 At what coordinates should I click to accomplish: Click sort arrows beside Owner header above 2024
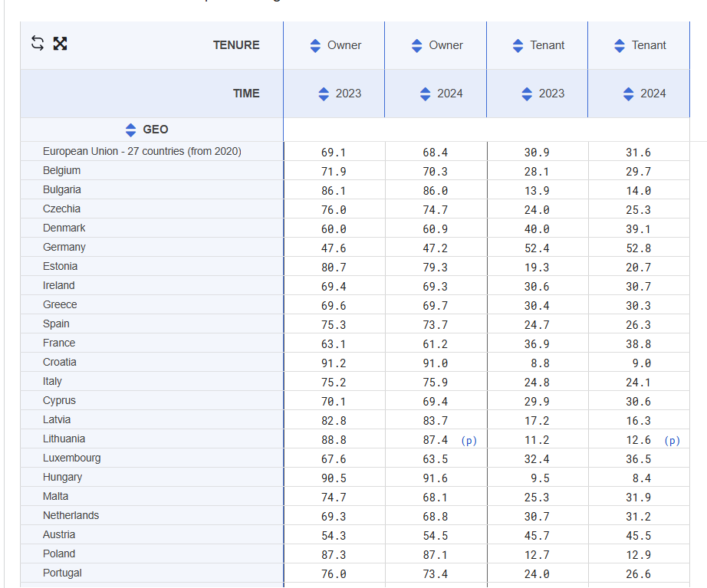[x=417, y=45]
